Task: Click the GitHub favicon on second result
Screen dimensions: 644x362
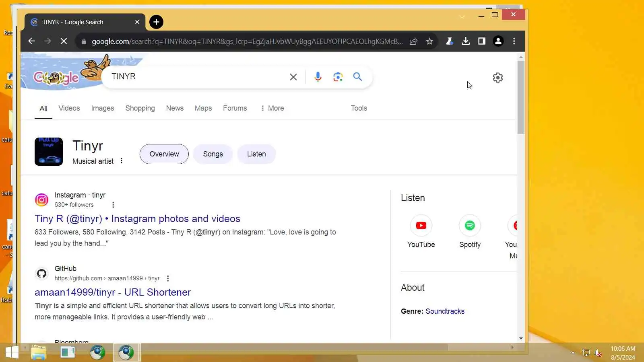Action: click(x=41, y=274)
